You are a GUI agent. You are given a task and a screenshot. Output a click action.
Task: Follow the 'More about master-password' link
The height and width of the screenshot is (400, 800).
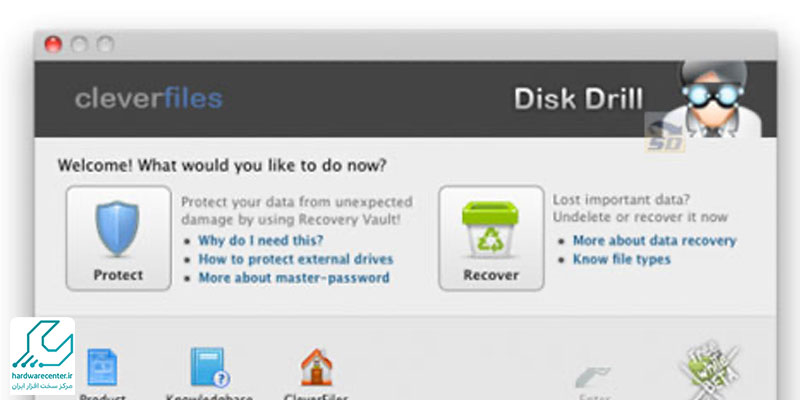click(x=293, y=278)
